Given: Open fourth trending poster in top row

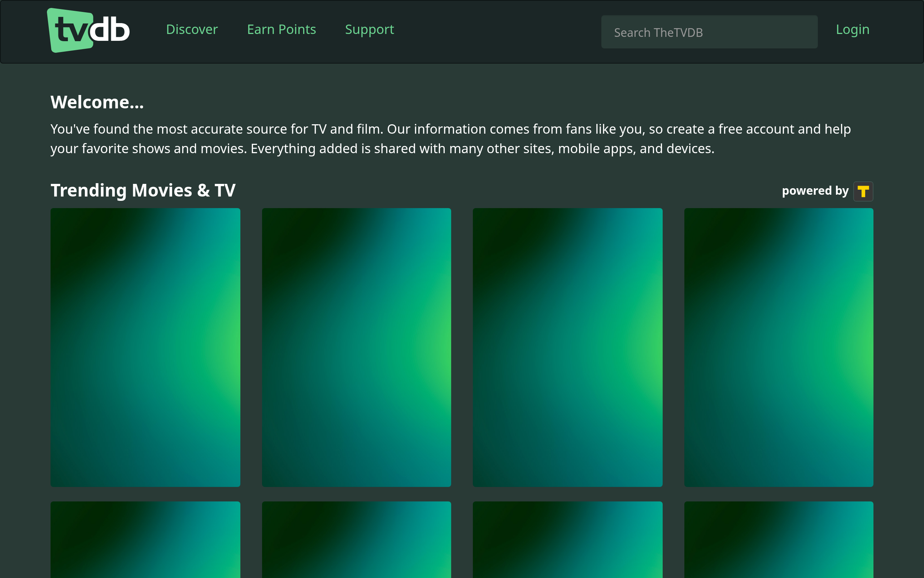Looking at the screenshot, I should [x=779, y=347].
